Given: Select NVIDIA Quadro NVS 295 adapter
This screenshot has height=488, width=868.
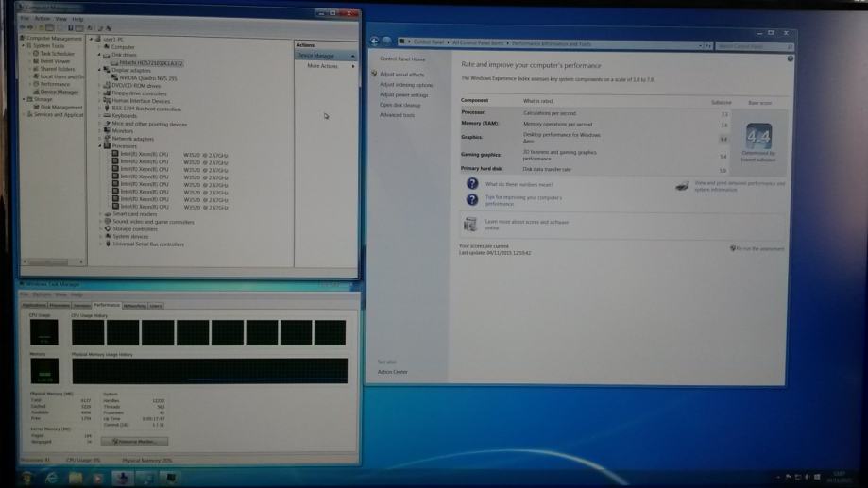Looking at the screenshot, I should pos(147,78).
